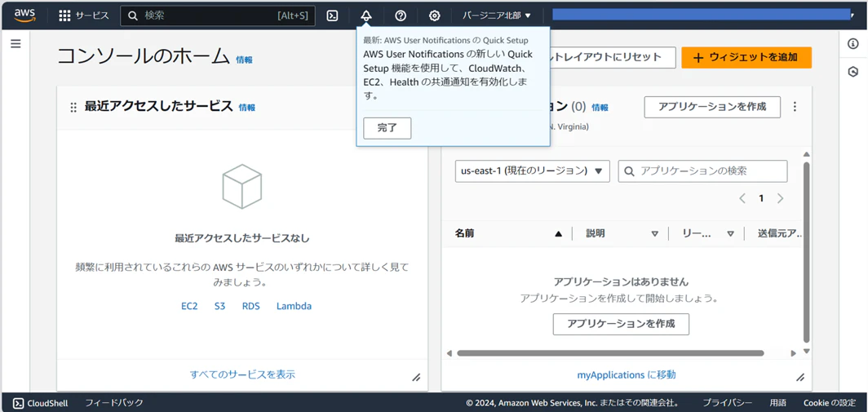Open the left navigation hamburger menu
868x412 pixels.
[15, 44]
